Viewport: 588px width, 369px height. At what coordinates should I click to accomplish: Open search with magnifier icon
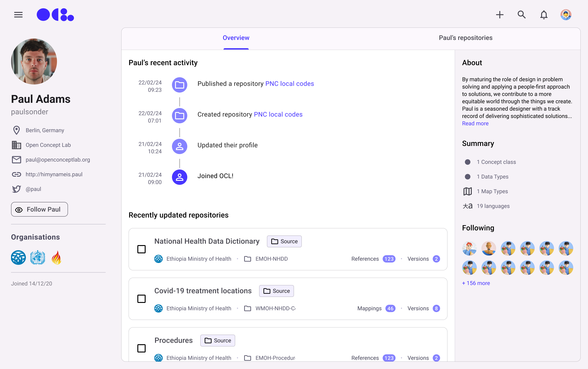(521, 15)
